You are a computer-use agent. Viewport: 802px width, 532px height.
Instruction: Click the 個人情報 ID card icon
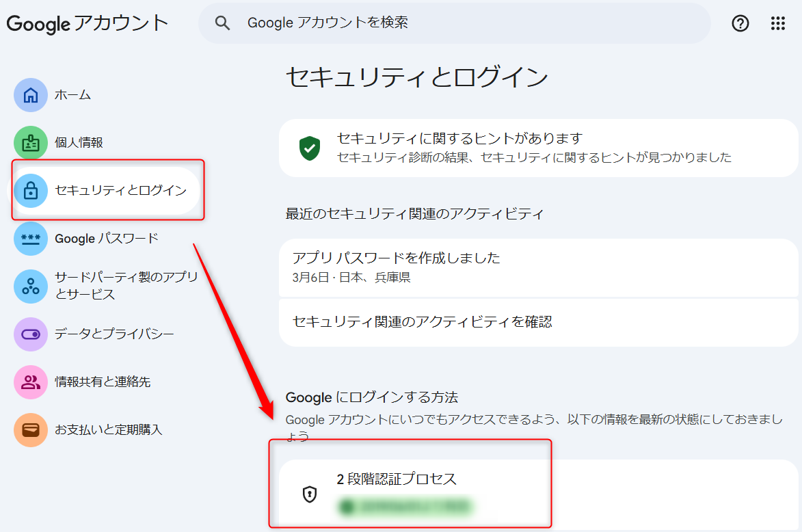click(31, 143)
